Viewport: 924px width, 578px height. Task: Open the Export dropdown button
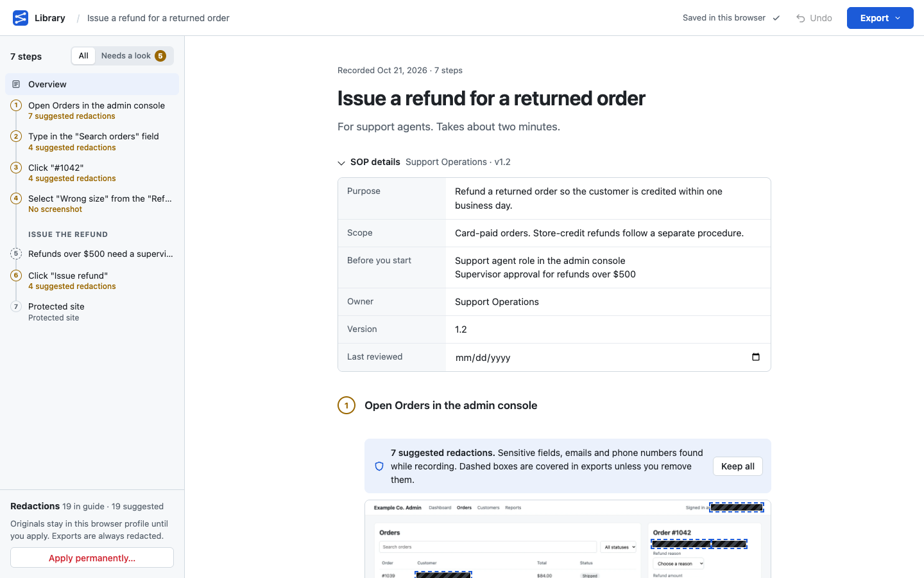(880, 18)
